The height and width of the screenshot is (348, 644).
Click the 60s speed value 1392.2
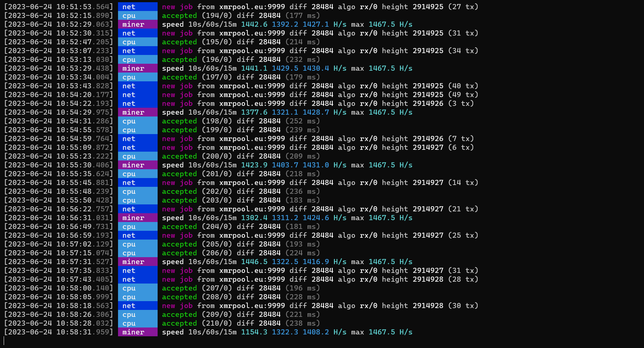click(285, 24)
